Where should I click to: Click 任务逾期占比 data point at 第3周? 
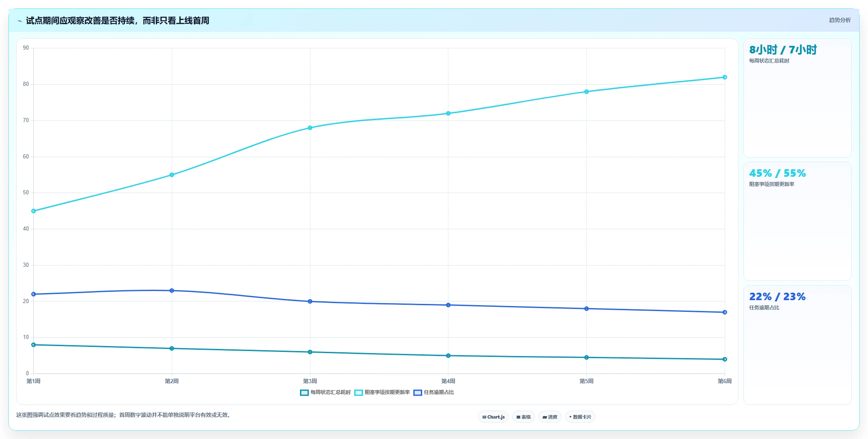coord(310,301)
